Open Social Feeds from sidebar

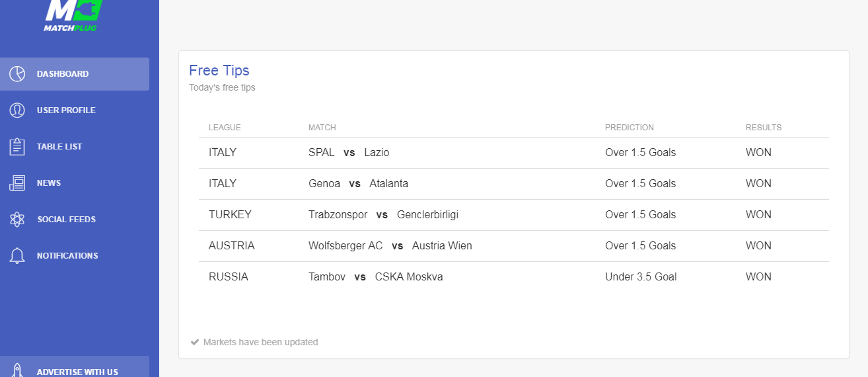(66, 220)
